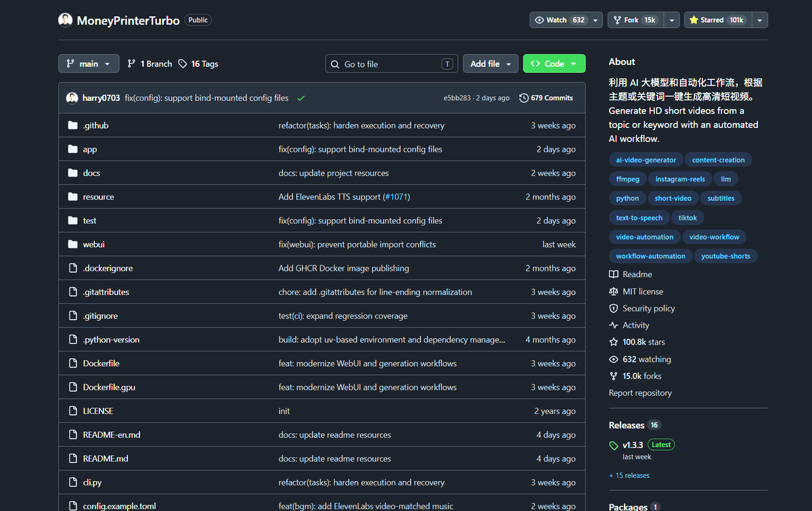Fork the repository with the Fork button
This screenshot has height=511, width=812.
coord(635,20)
